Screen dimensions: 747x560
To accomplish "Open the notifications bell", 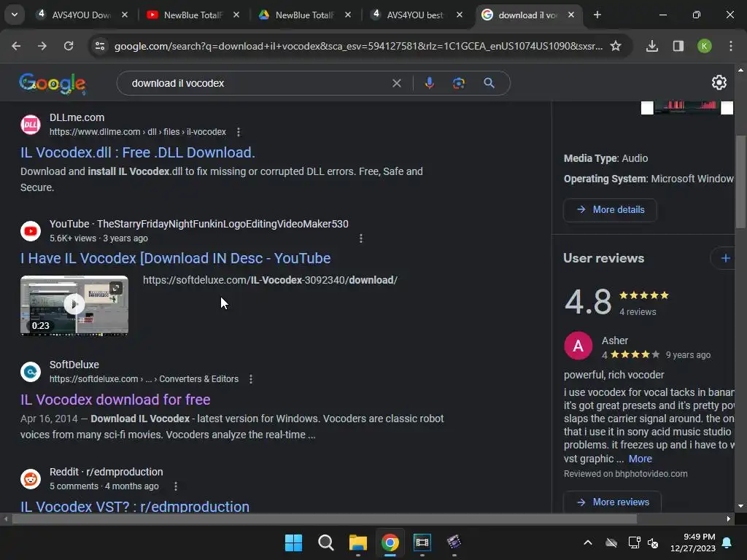I will pos(727,542).
